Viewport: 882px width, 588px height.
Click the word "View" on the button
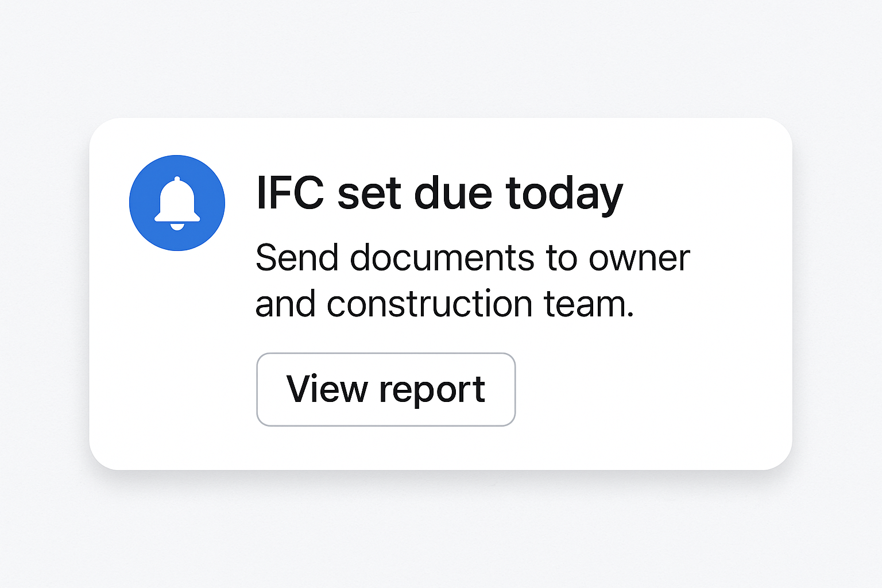327,389
